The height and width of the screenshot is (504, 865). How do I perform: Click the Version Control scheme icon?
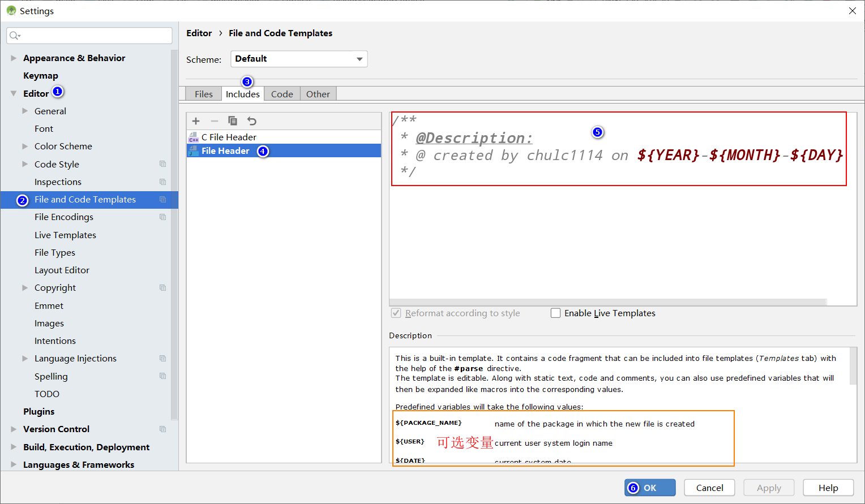click(163, 429)
